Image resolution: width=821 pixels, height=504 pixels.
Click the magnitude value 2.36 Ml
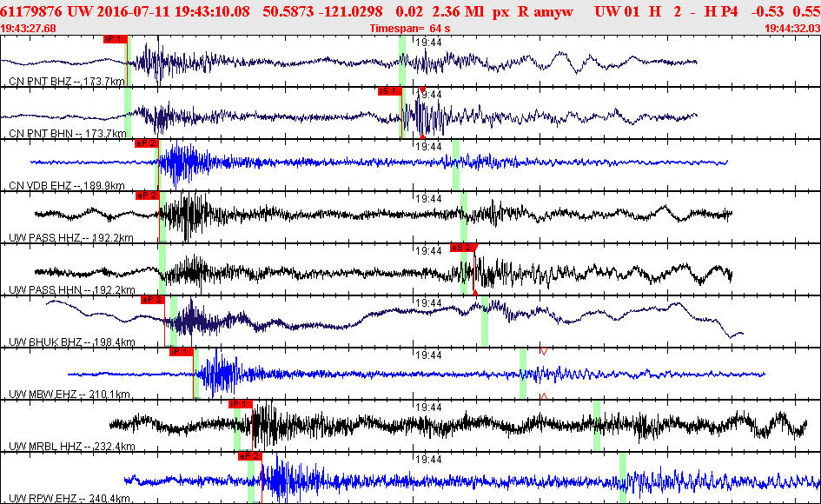(458, 11)
